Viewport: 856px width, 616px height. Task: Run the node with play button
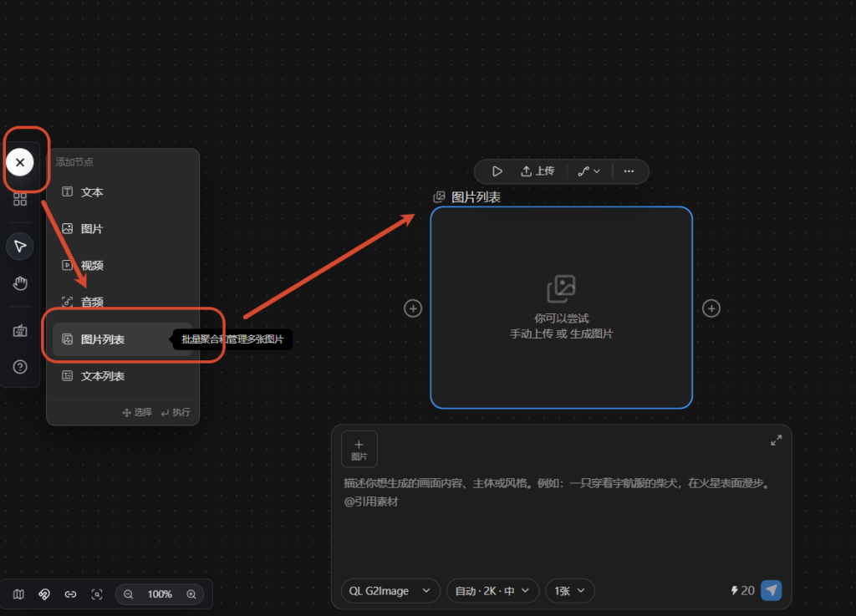click(x=497, y=171)
